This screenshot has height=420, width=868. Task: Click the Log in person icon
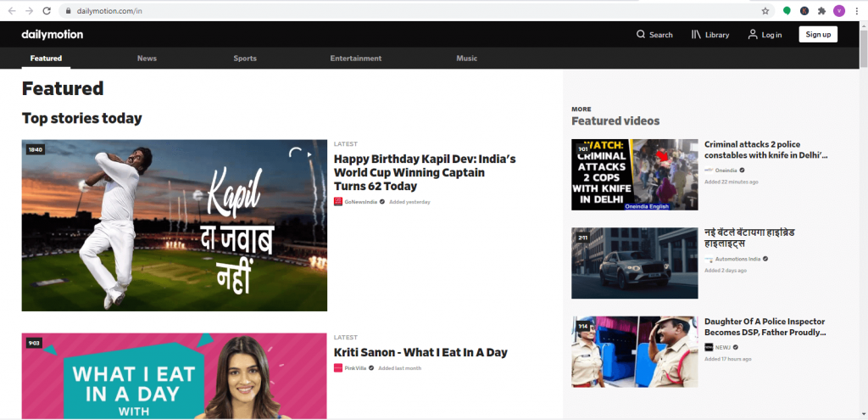click(x=753, y=34)
